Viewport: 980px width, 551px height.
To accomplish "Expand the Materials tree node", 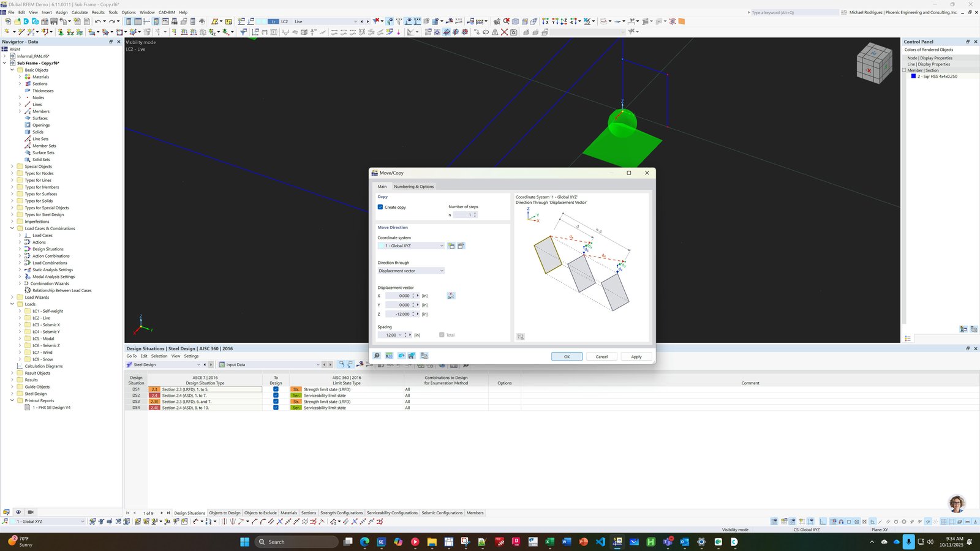I will tap(20, 77).
